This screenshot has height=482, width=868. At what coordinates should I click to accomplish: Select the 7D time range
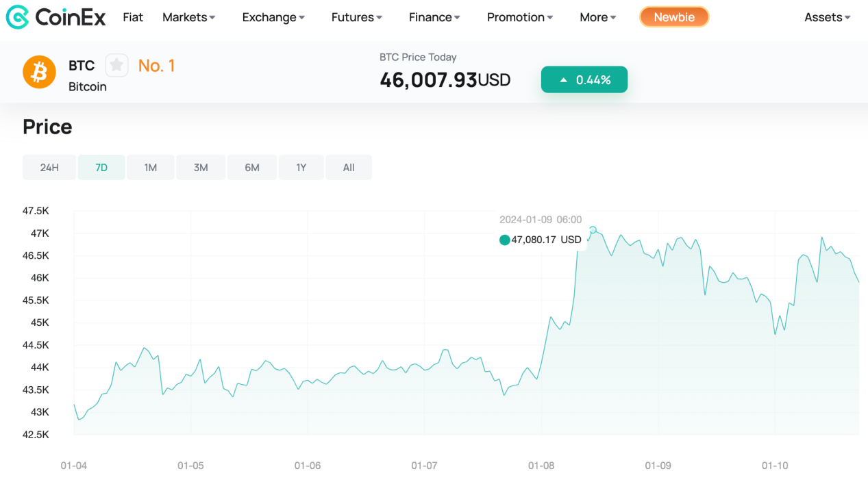pyautogui.click(x=101, y=168)
